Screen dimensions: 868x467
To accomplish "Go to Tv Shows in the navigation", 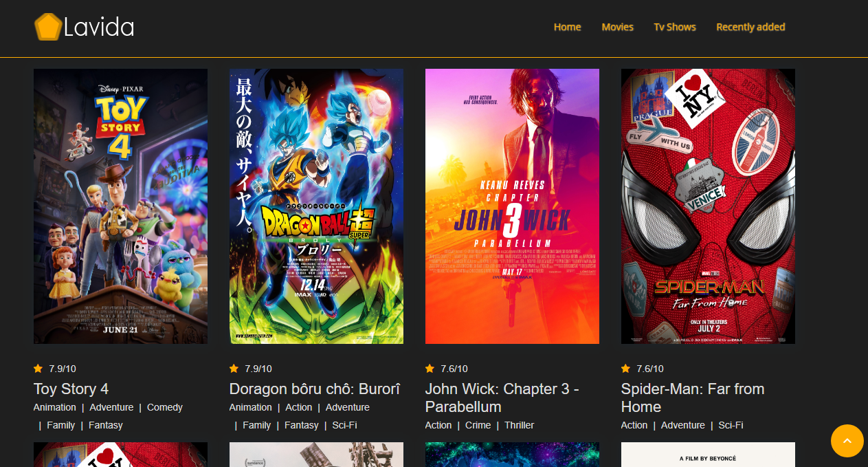I will pyautogui.click(x=674, y=27).
